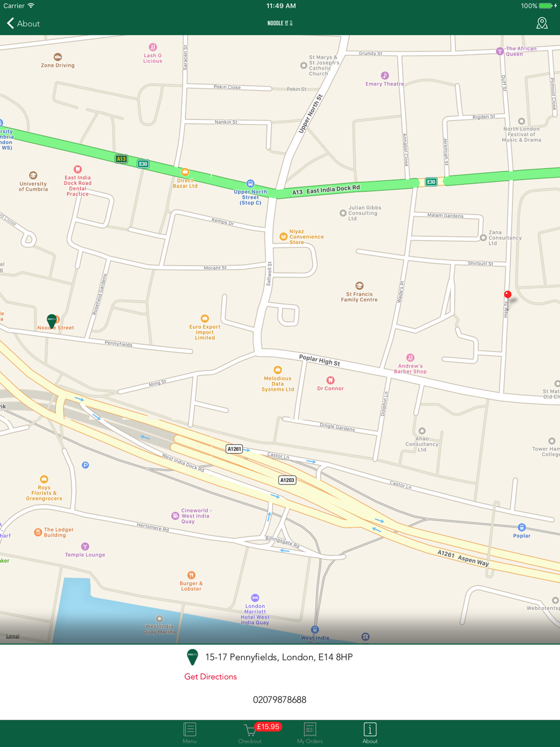Select the About tab
560x747 pixels.
(x=370, y=733)
